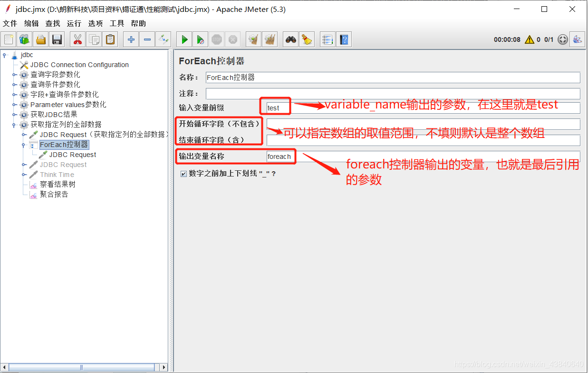Expand the 查询条件参数化 thread group
Image resolution: width=588 pixels, height=373 pixels.
click(x=14, y=85)
